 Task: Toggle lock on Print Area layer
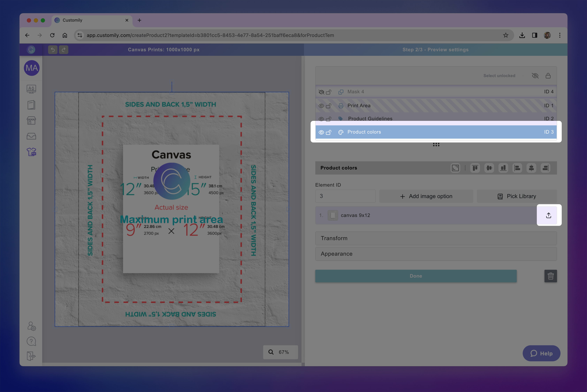pyautogui.click(x=329, y=106)
